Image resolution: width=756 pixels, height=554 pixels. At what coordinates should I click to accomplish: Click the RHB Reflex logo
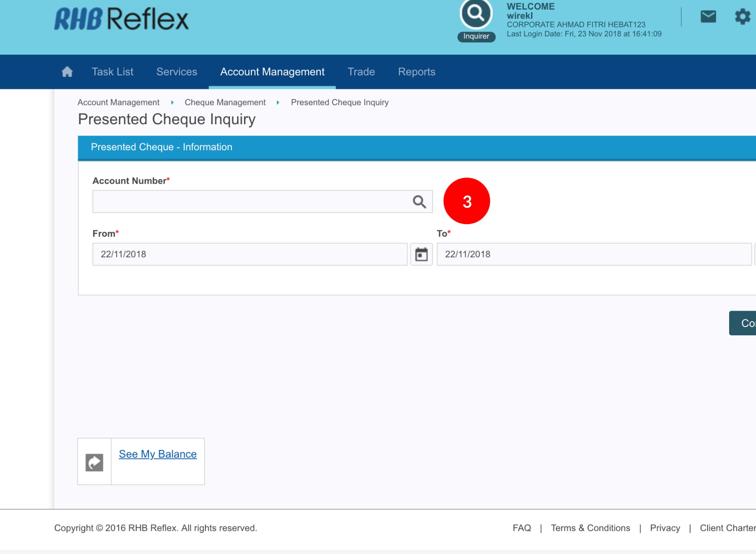(121, 19)
